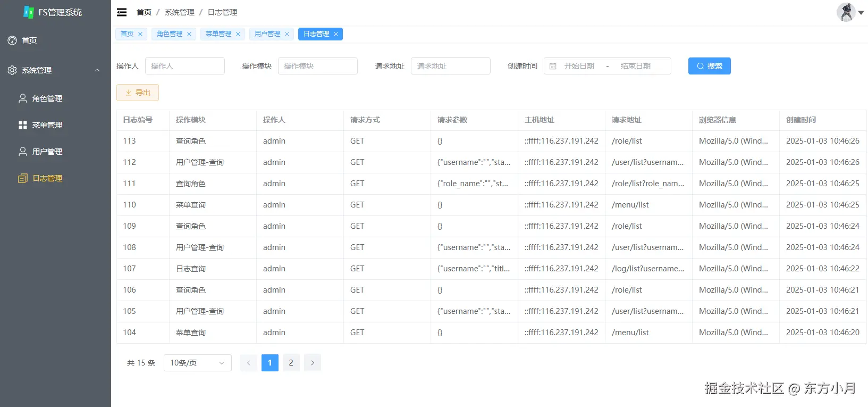Focus the 操作人 input field
Viewport: 868px width, 407px height.
coord(185,66)
